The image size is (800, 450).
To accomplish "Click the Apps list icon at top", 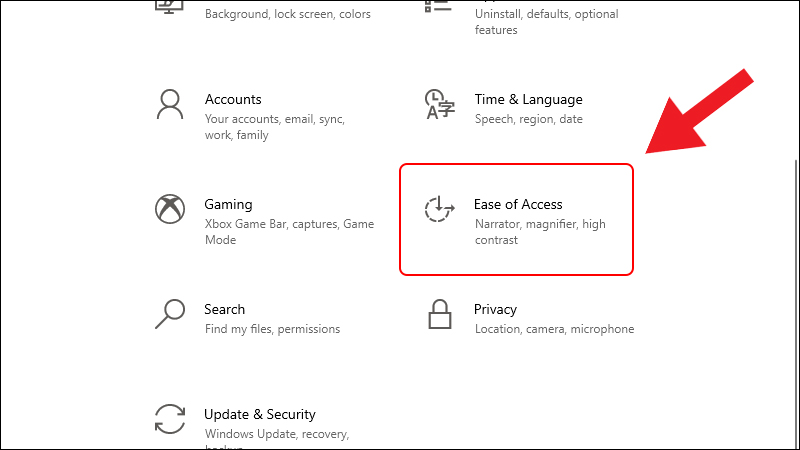I will pos(439,8).
